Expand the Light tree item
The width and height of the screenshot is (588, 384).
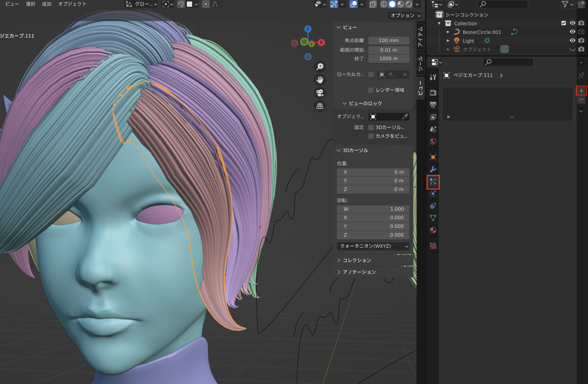[x=448, y=41]
